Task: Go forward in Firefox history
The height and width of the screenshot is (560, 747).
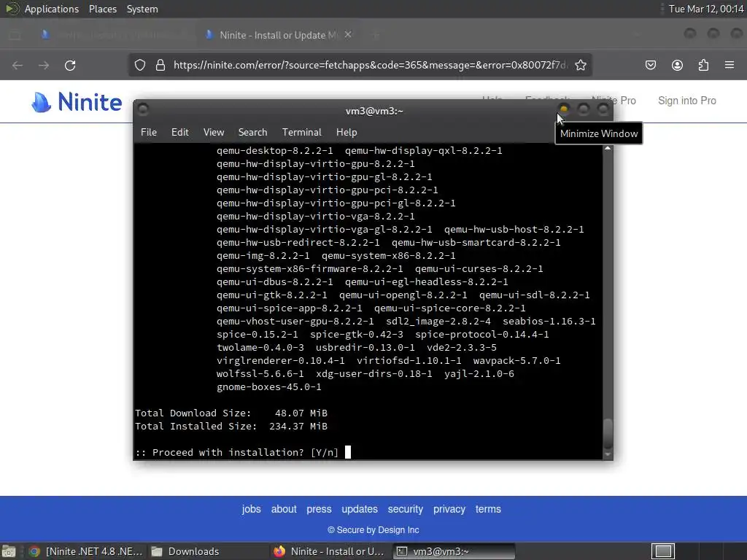Action: coord(44,65)
